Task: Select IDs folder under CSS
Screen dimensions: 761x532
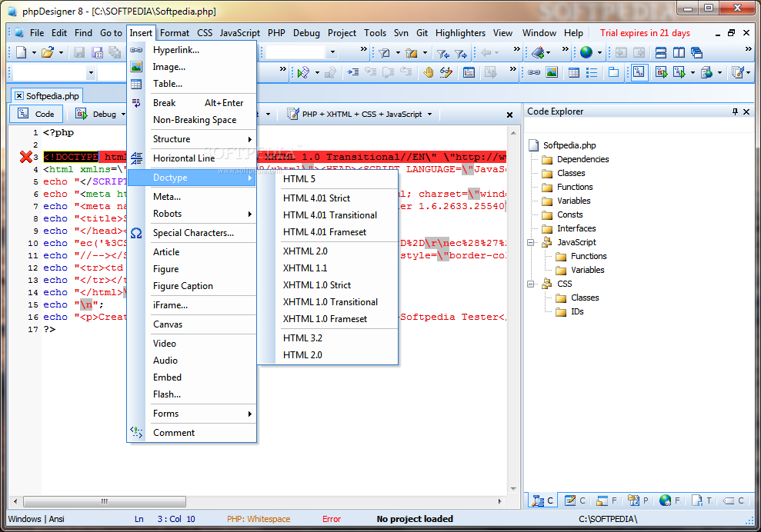Action: coord(577,312)
